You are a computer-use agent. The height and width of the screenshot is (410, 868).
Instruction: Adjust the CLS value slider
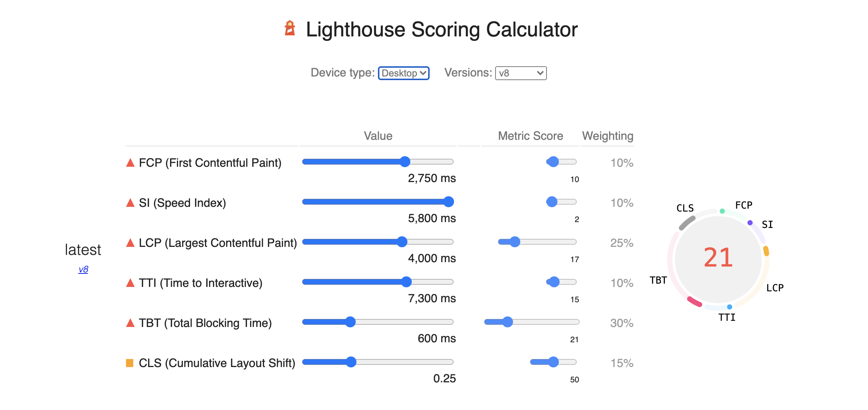coord(351,362)
